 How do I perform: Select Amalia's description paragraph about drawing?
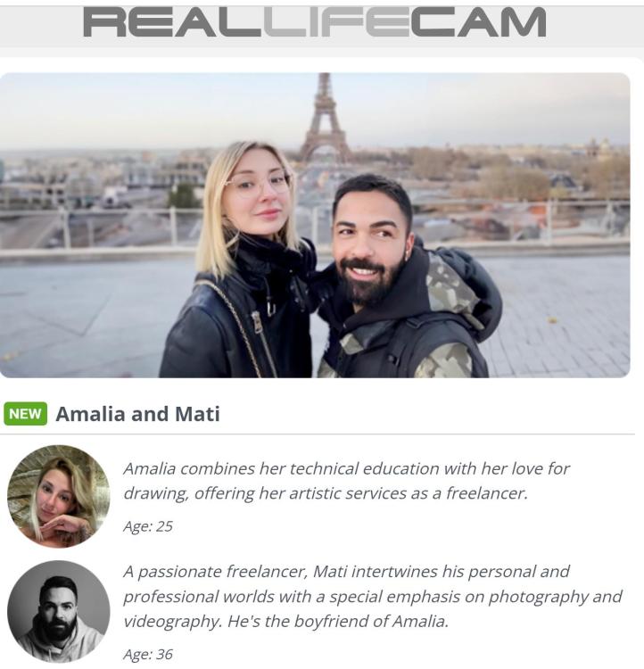click(347, 481)
